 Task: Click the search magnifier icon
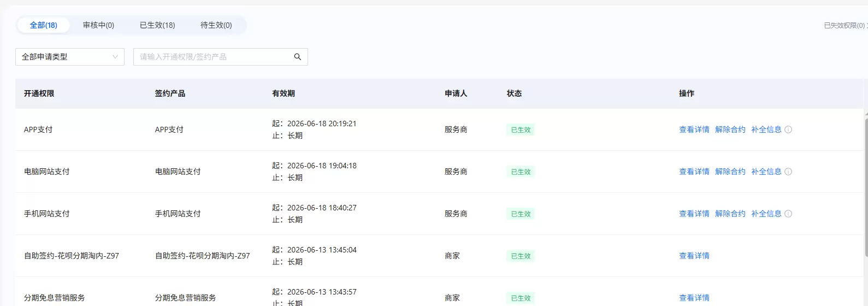pyautogui.click(x=298, y=57)
